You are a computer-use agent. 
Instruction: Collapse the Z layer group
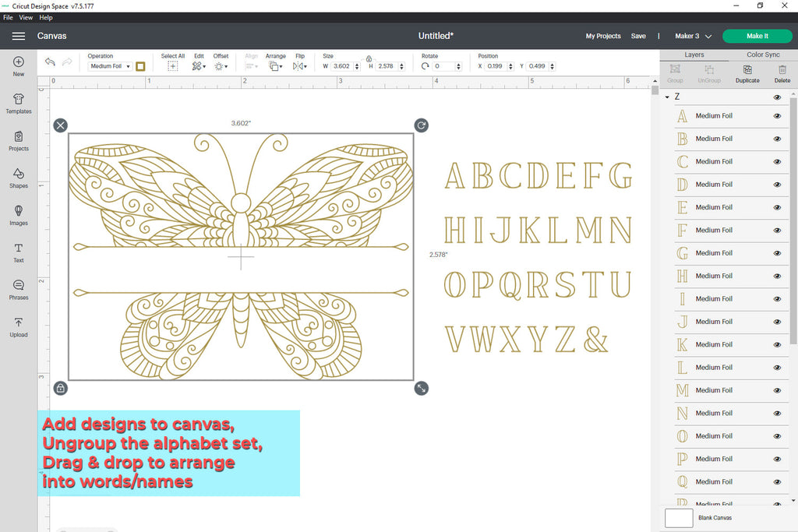coord(667,97)
